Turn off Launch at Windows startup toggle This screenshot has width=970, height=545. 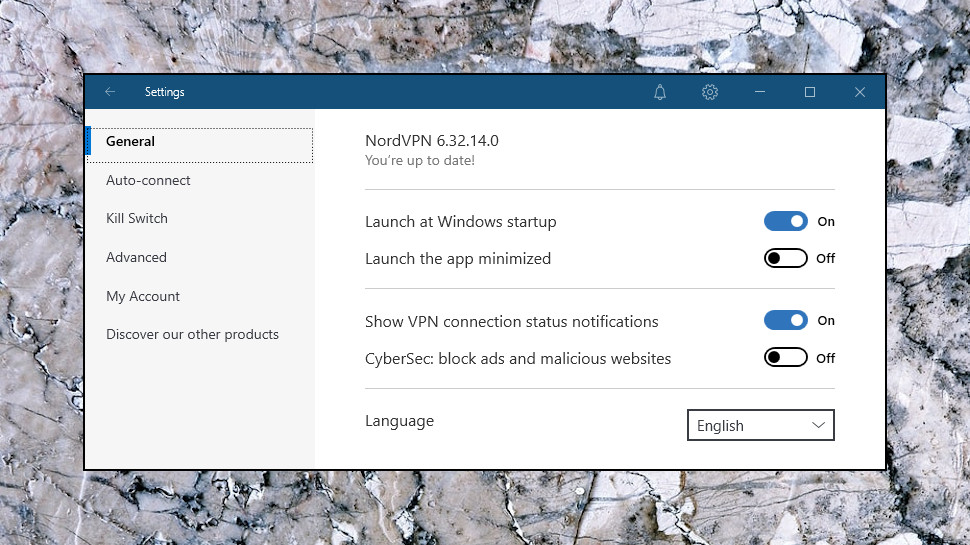pyautogui.click(x=786, y=221)
